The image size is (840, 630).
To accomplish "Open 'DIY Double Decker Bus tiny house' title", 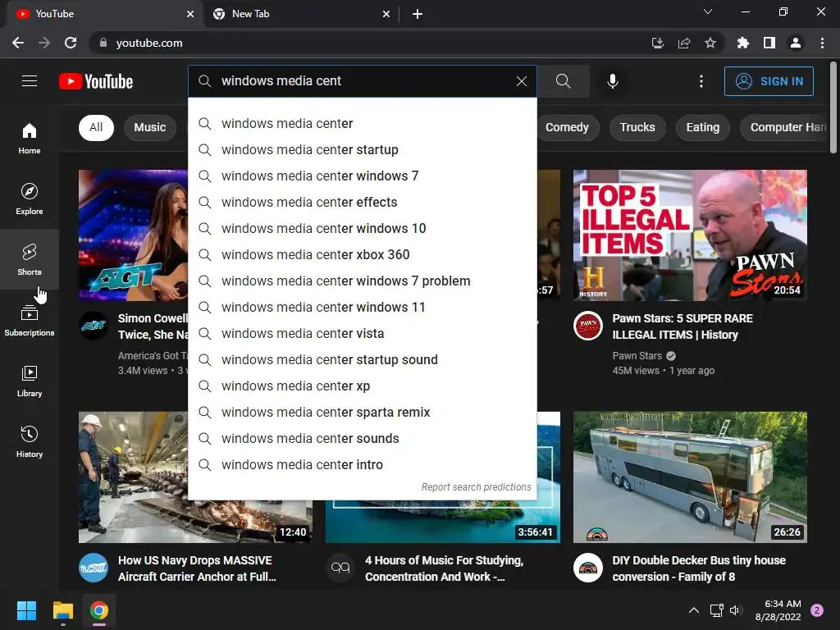I will [699, 568].
